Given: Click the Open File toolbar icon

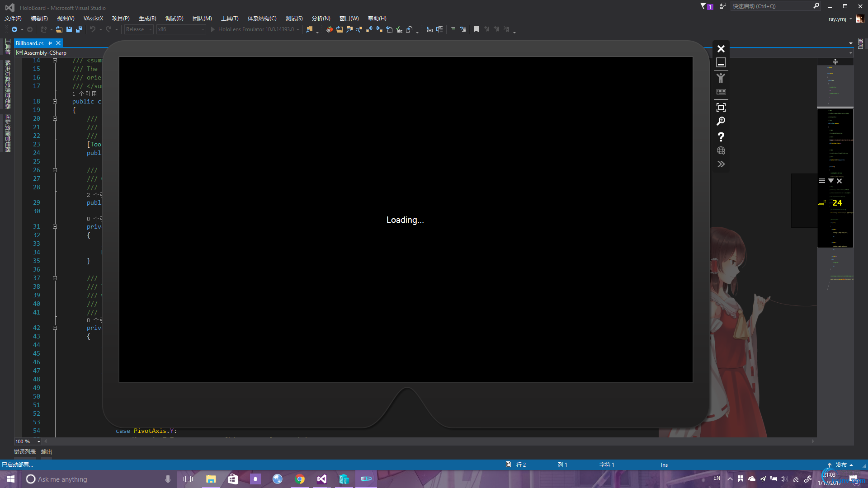Looking at the screenshot, I should click(x=59, y=29).
